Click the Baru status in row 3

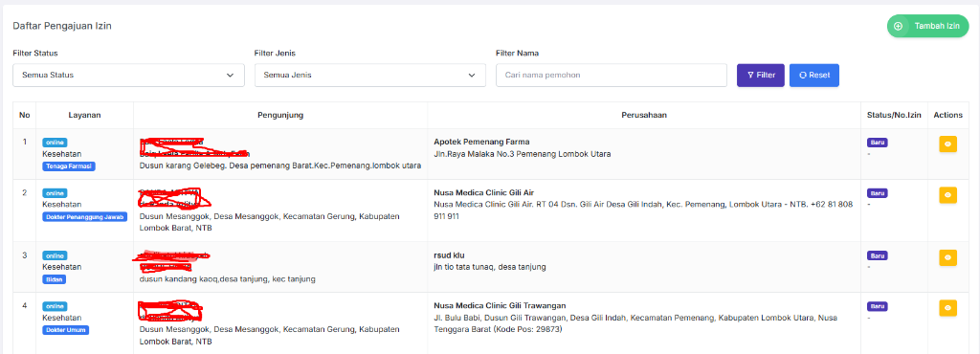(878, 256)
